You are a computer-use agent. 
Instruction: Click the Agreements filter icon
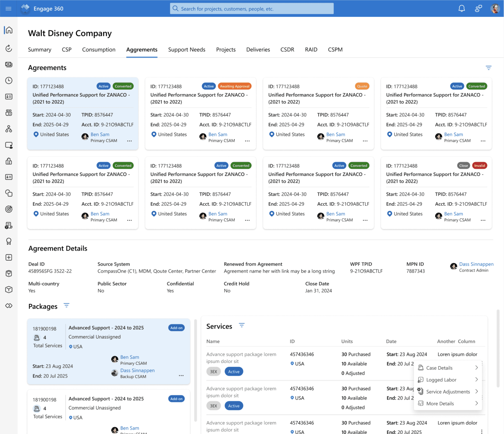click(488, 68)
